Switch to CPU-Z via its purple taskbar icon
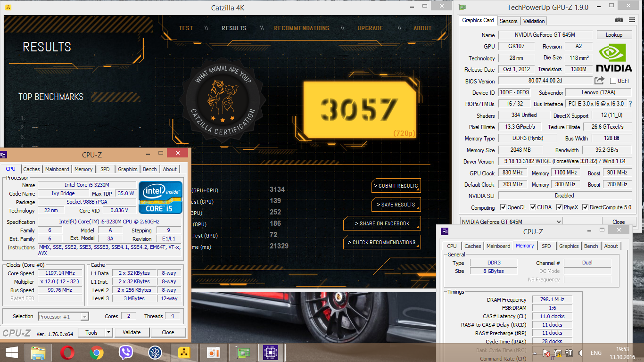Screen dimensions: 644x362 (x=272, y=352)
